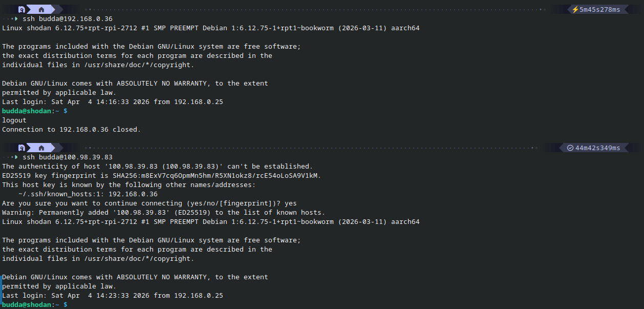The width and height of the screenshot is (644, 309).
Task: Click the Warning: Permanently added line
Action: [163, 213]
